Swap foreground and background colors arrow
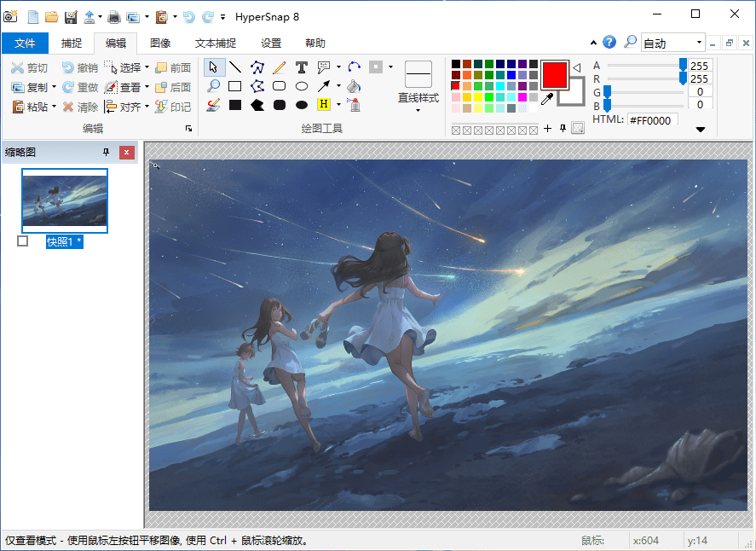756x551 pixels. pos(577,68)
